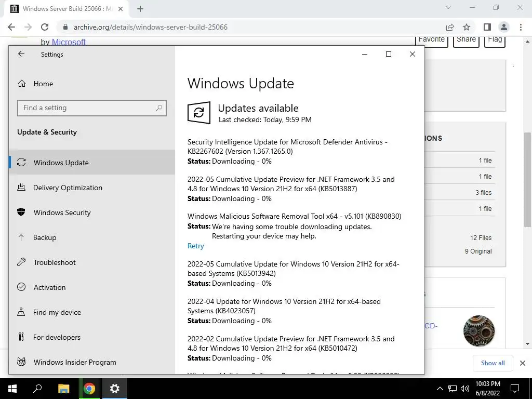Select KB5013887 .NET Framework preview entry
Screen dimensions: 532x399
point(291,184)
